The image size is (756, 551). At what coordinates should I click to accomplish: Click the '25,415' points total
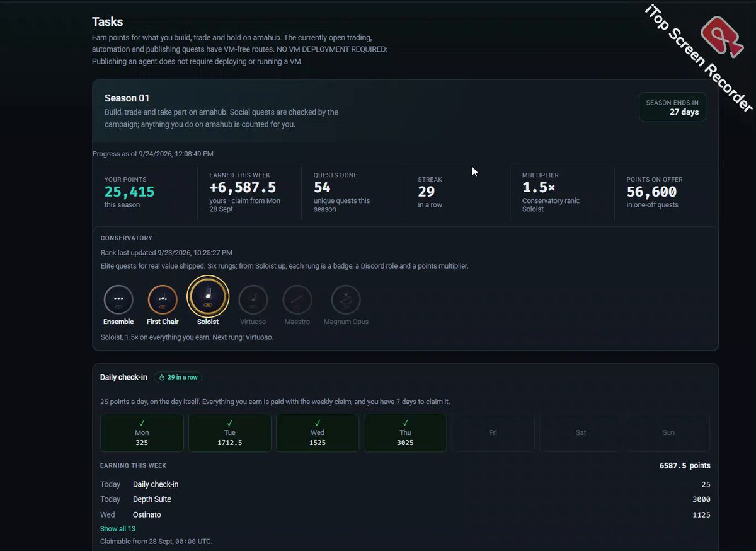(x=129, y=192)
